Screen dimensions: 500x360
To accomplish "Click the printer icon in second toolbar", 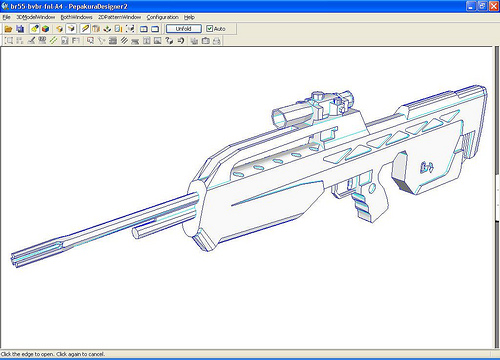I will tap(217, 41).
